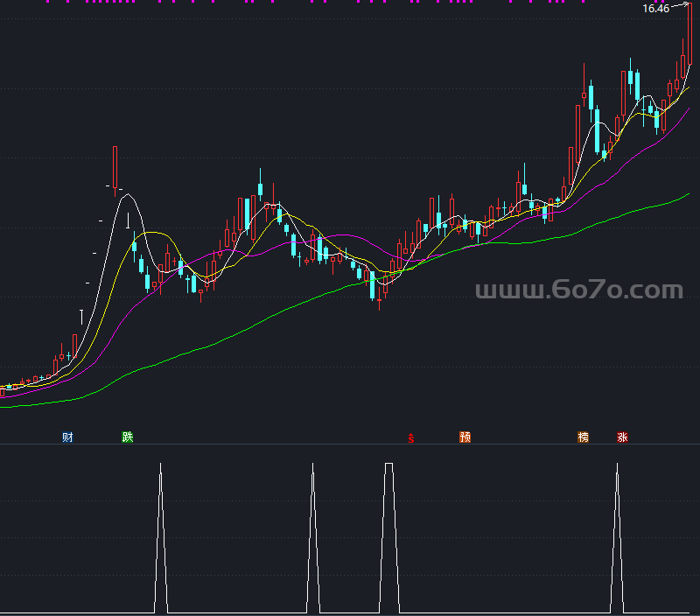
Task: Click the red S signal marker
Action: tap(410, 438)
